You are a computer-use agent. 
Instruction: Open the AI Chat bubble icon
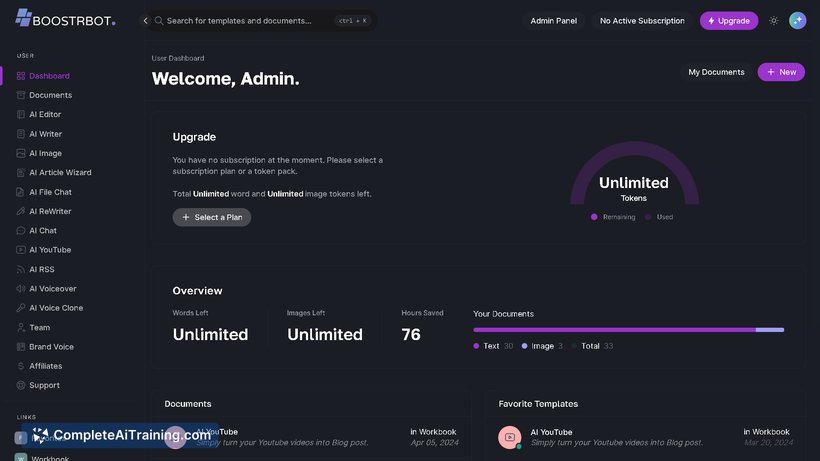(x=21, y=230)
